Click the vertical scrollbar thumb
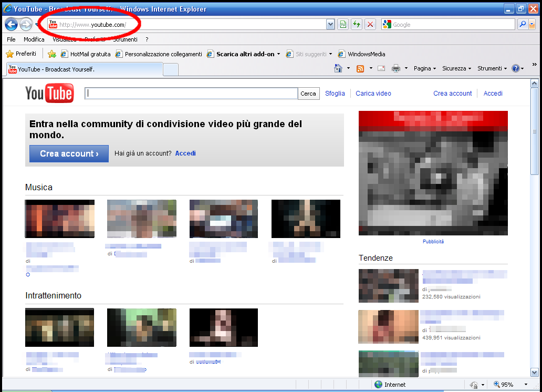 pyautogui.click(x=535, y=131)
